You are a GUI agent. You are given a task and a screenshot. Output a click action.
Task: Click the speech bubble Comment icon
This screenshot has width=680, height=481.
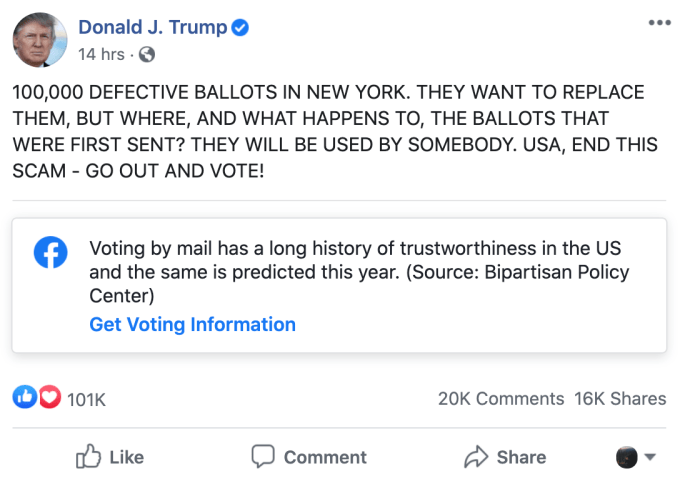tap(263, 457)
